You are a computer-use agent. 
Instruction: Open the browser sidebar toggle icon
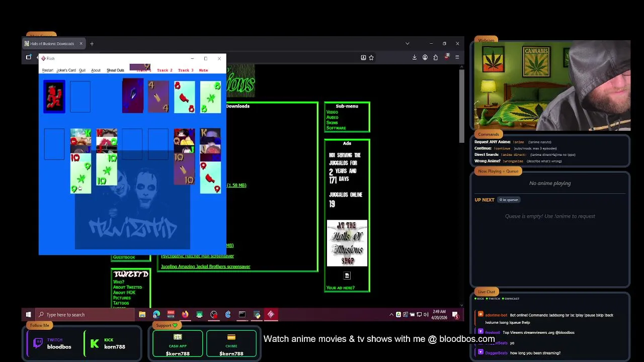(x=29, y=57)
